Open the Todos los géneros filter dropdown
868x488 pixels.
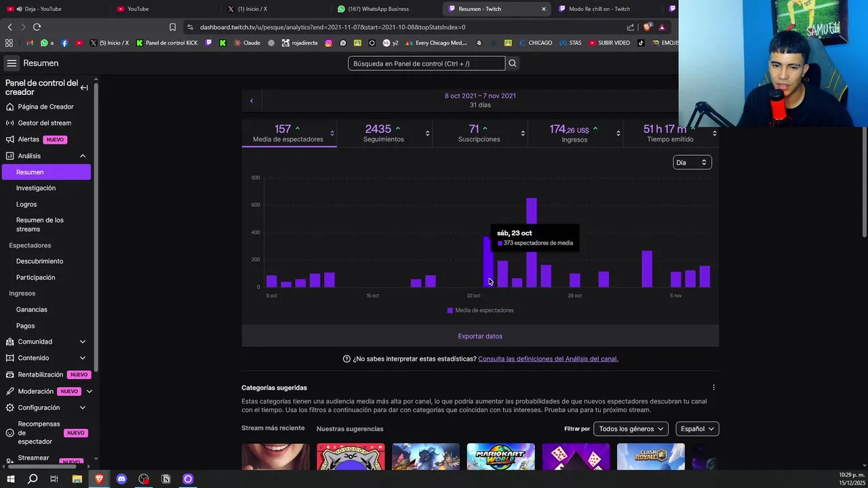click(631, 428)
